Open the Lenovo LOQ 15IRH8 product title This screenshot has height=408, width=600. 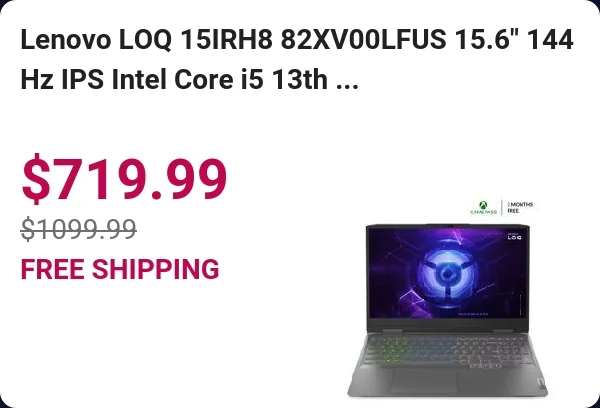(297, 59)
